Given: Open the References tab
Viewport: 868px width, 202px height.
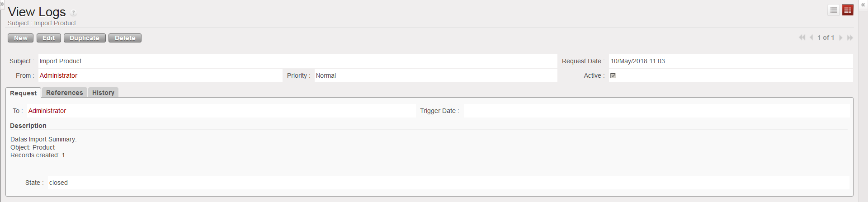Looking at the screenshot, I should coord(65,93).
